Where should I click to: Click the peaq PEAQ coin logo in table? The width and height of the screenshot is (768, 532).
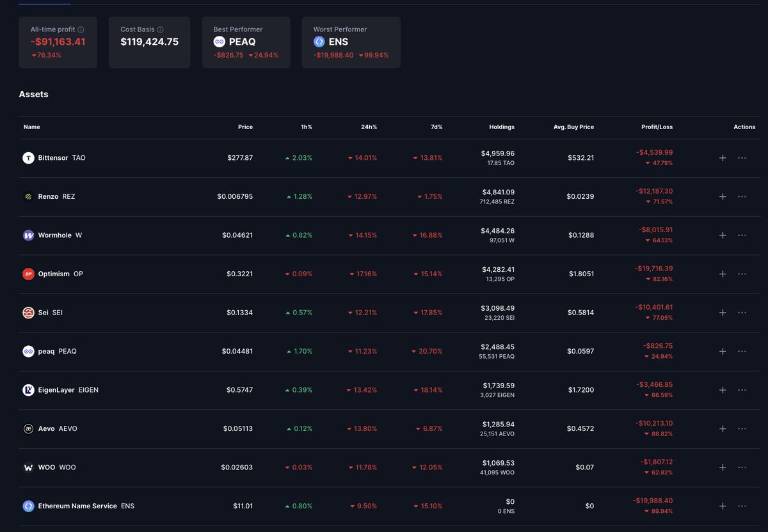click(x=28, y=351)
